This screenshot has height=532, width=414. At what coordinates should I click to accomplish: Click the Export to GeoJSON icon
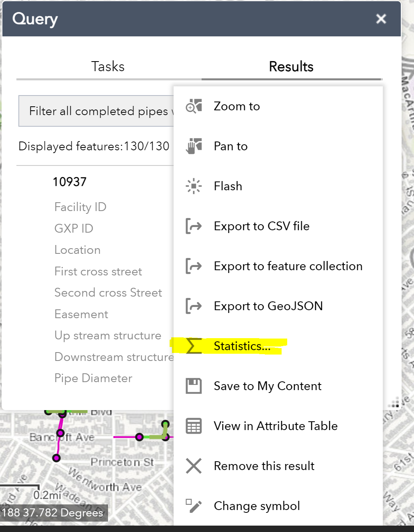pyautogui.click(x=193, y=306)
